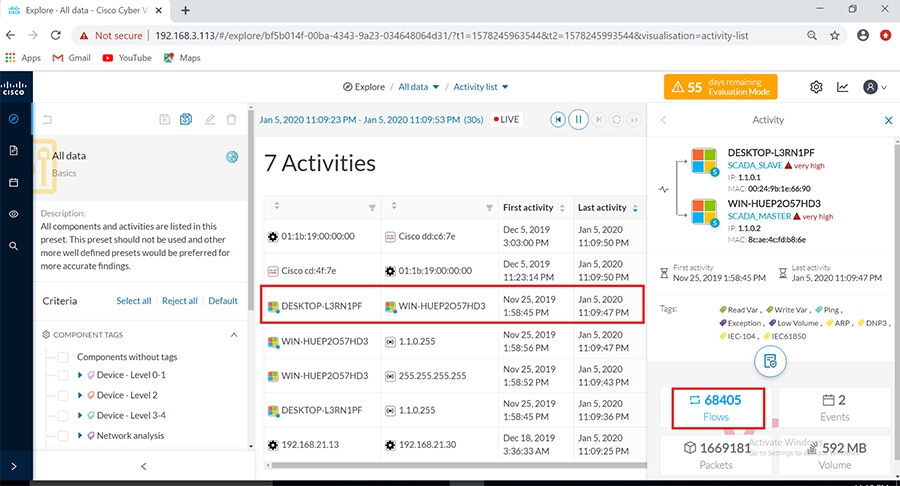
Task: Open the YouTube bookmark
Action: pos(127,57)
